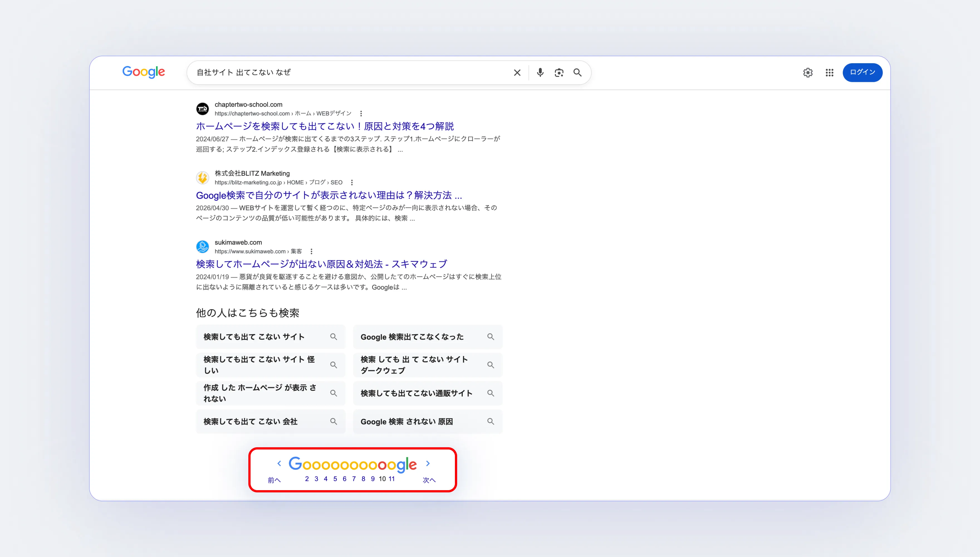Select related search Google 検索 されない 原因
This screenshot has height=557, width=980.
(427, 422)
